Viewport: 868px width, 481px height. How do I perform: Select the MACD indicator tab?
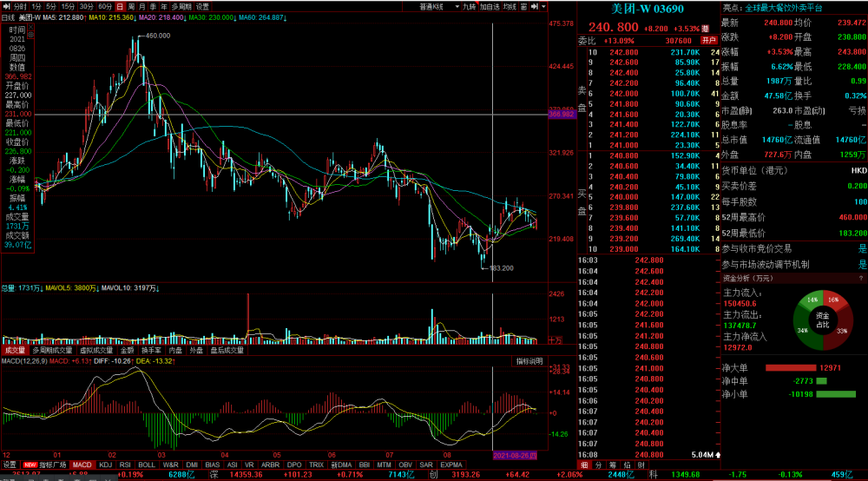[82, 465]
